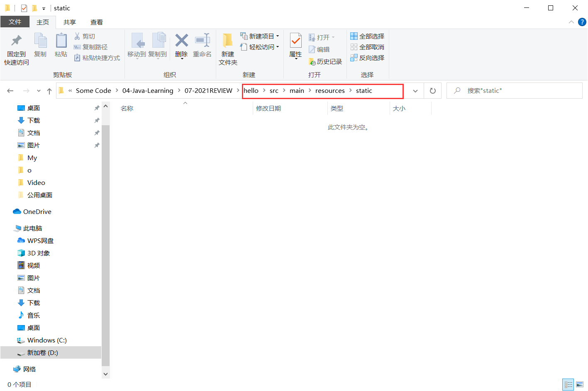Image resolution: width=588 pixels, height=391 pixels.
Task: Select 新加卷 (D:) drive
Action: tap(51, 353)
